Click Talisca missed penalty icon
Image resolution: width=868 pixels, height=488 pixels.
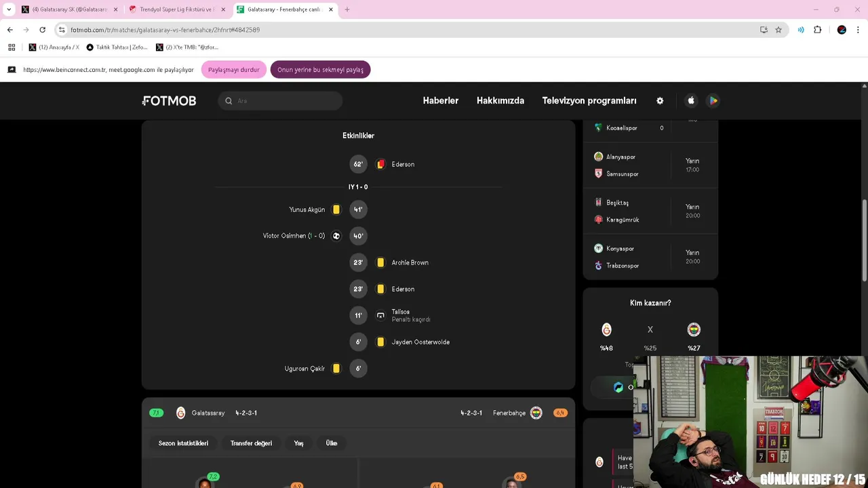380,315
